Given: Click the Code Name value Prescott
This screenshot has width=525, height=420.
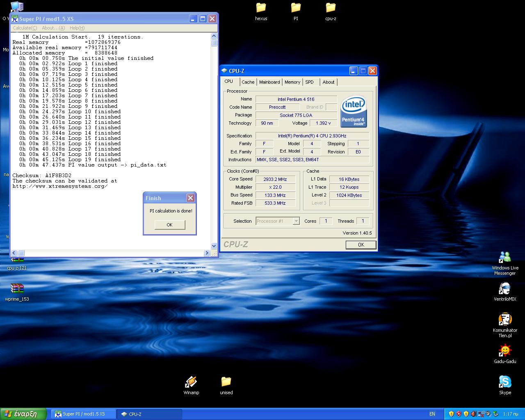Looking at the screenshot, I should 277,107.
